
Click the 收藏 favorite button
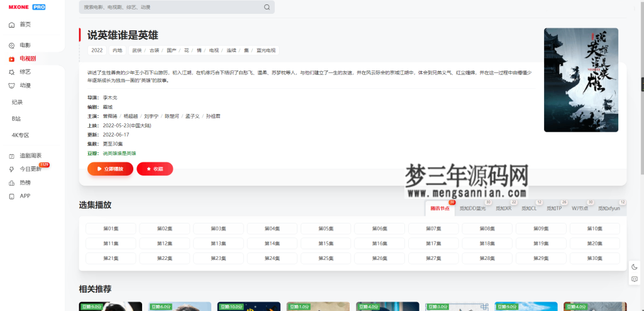155,169
